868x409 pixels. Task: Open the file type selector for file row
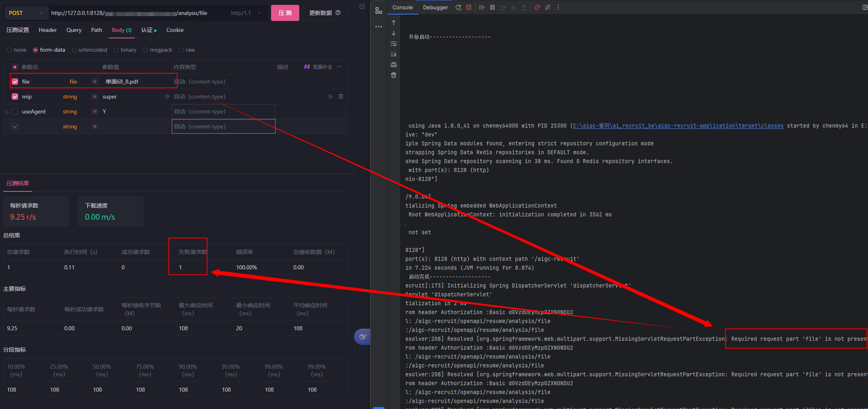pos(73,82)
